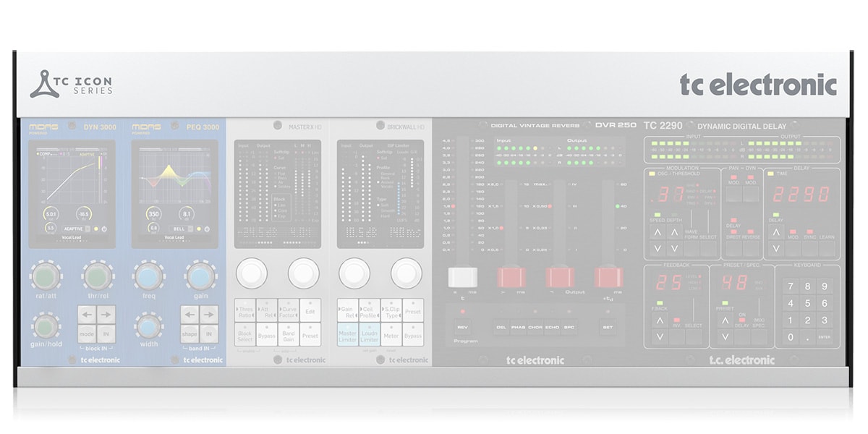Click the power icon on PEQ 3000 screen

[208, 229]
